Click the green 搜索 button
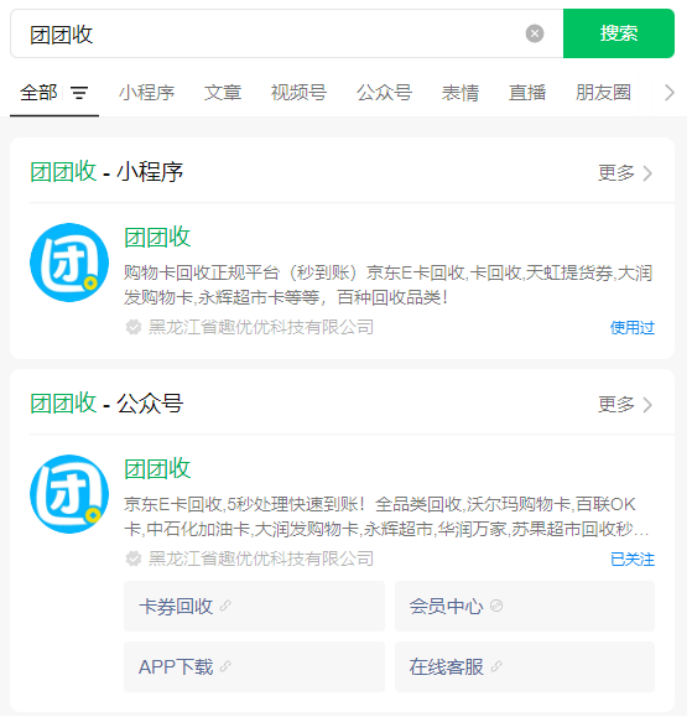The width and height of the screenshot is (692, 717). pos(618,33)
